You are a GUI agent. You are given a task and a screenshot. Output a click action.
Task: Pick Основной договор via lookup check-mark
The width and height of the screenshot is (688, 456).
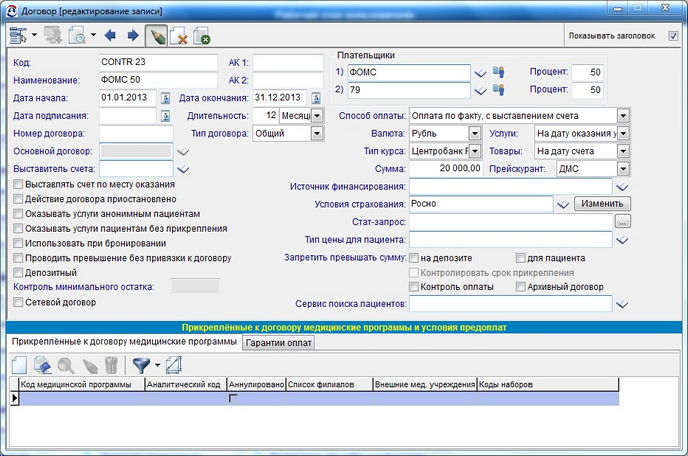tap(183, 151)
